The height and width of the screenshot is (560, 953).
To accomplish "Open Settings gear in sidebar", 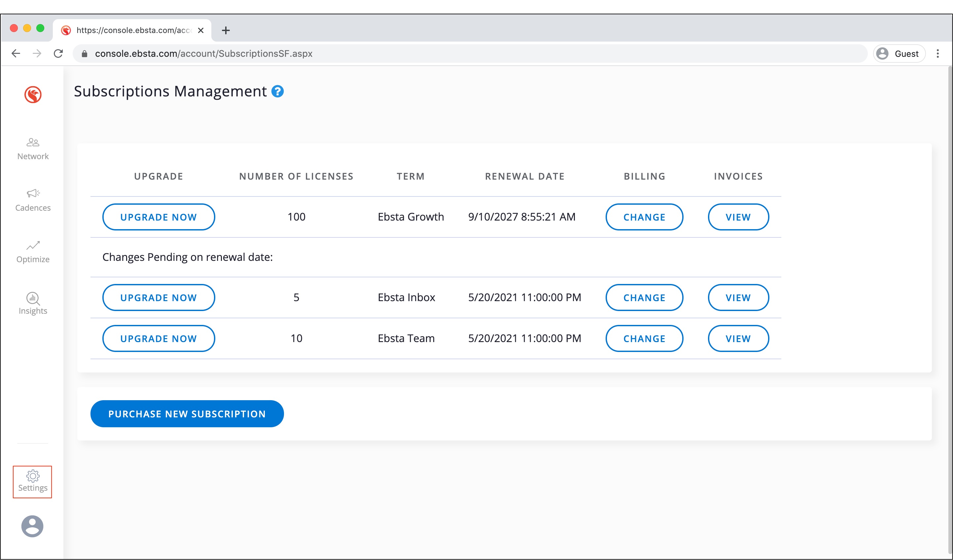I will [32, 481].
